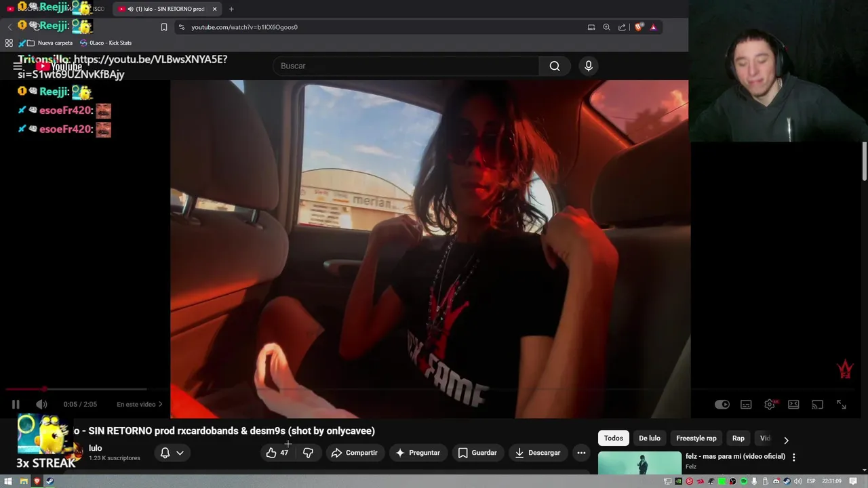Viewport: 868px width, 488px height.
Task: Click the browser share page icon
Action: tap(622, 27)
